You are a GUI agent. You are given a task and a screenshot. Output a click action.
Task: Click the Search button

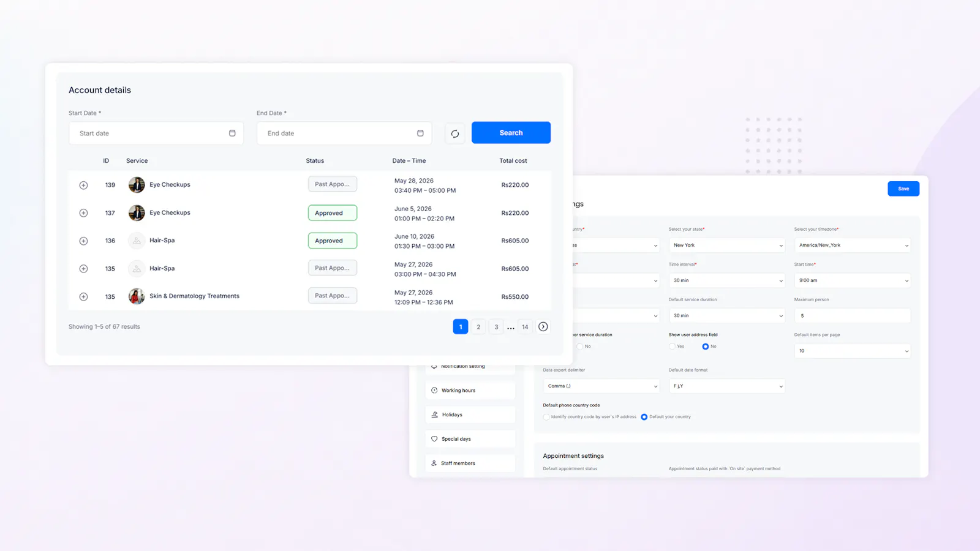coord(511,133)
